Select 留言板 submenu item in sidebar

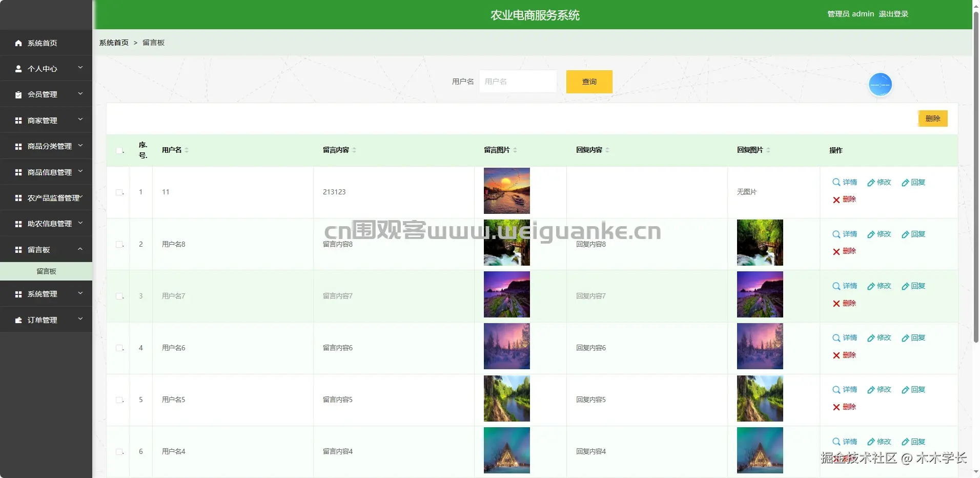coord(46,271)
